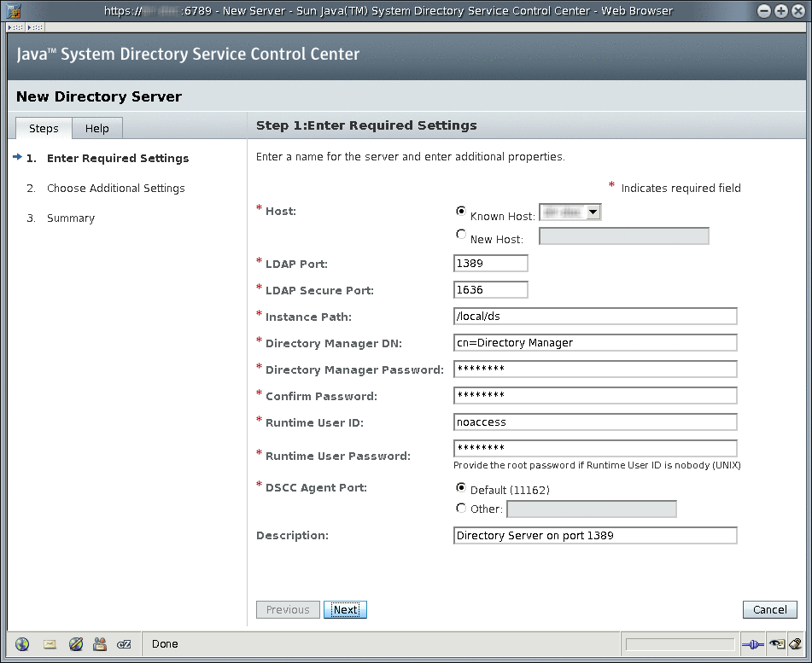Click the window menu icon in title bar
The image size is (812, 663).
[14, 10]
